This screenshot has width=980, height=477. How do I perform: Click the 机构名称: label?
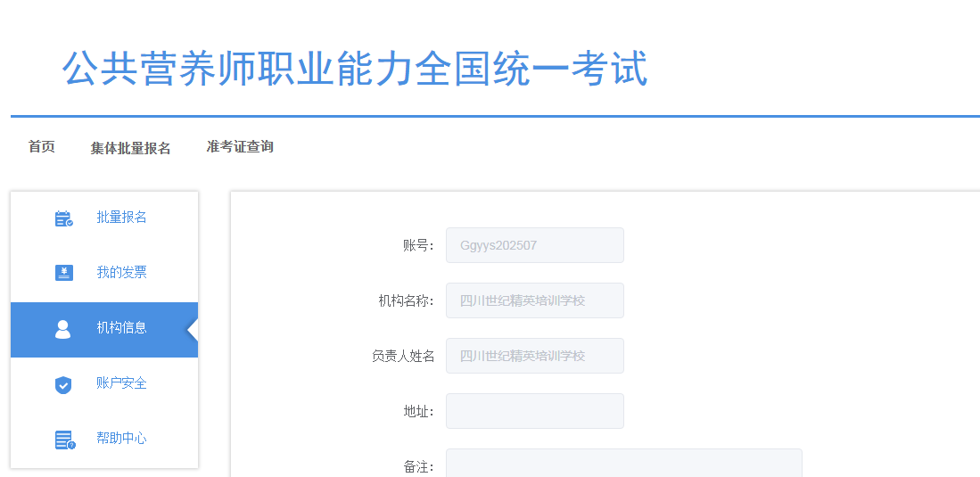(407, 300)
